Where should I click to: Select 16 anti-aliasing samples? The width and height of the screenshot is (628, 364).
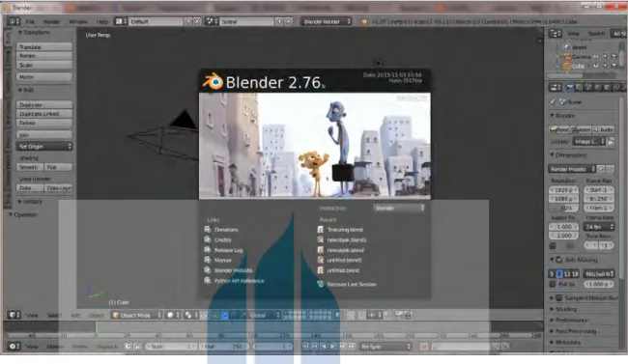tap(575, 274)
